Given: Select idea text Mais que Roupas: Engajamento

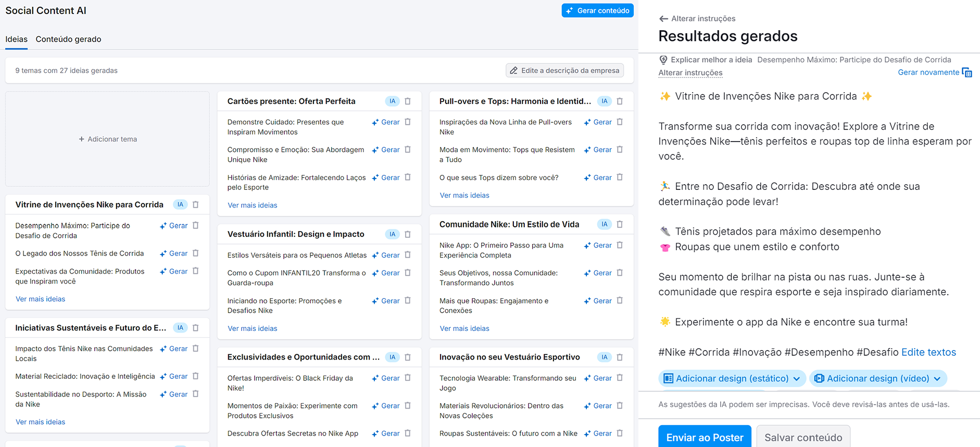Looking at the screenshot, I should [494, 305].
